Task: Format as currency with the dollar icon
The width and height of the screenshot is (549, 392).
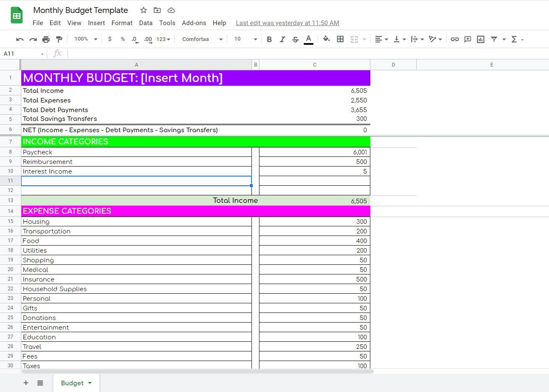Action: tap(110, 39)
